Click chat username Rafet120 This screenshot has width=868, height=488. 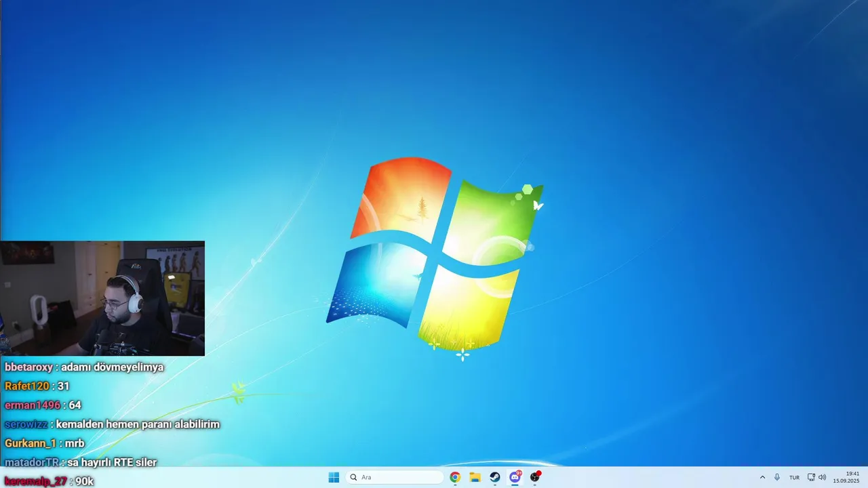(27, 386)
